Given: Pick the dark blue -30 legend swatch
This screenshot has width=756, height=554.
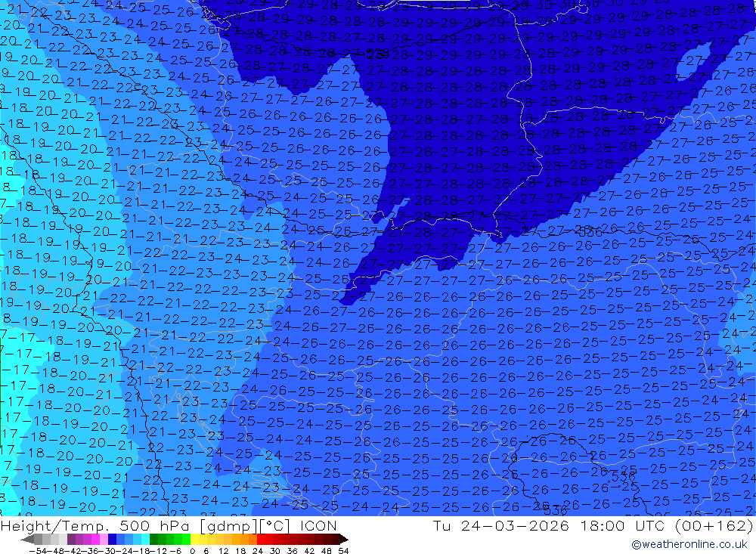Looking at the screenshot, I should [x=112, y=539].
